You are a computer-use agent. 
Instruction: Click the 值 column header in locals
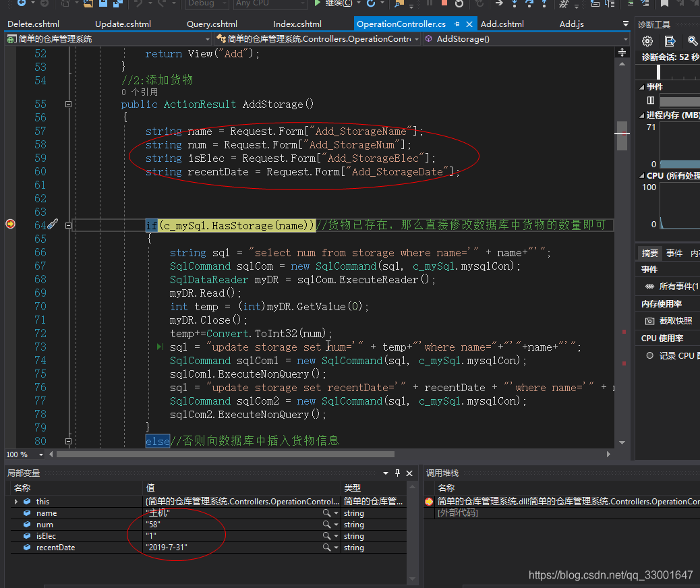pyautogui.click(x=241, y=488)
